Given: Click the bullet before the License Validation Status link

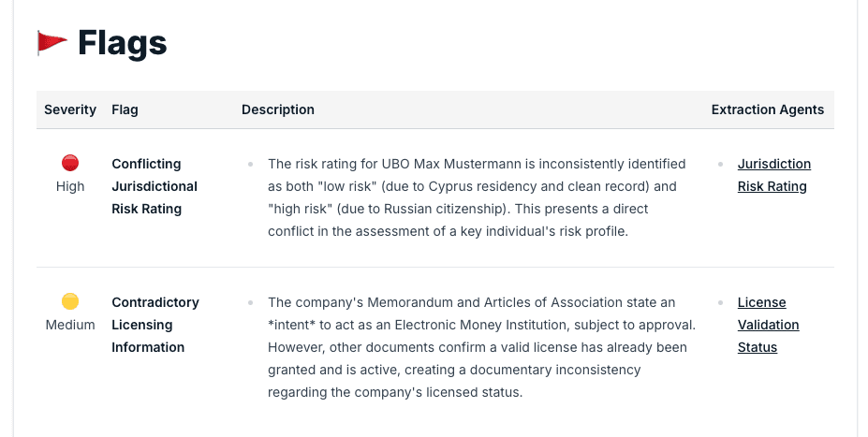Looking at the screenshot, I should [x=720, y=302].
